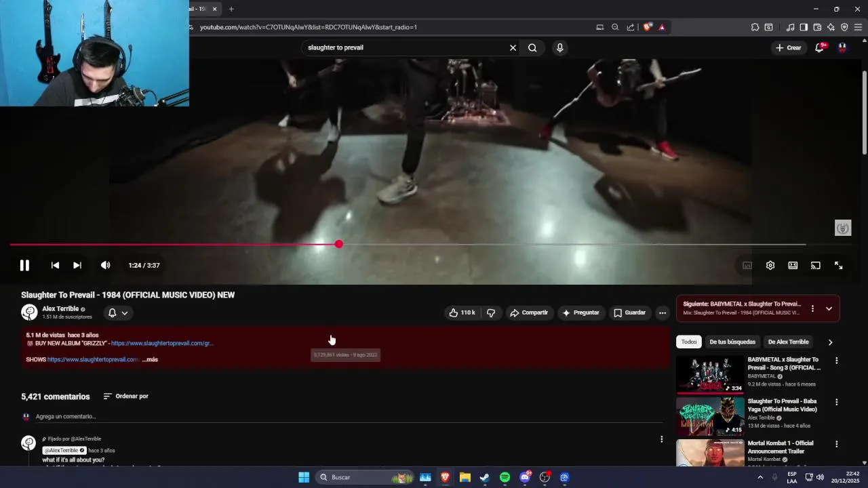Show more filter chips with the arrow
Image resolution: width=868 pixels, height=488 pixels.
[x=830, y=342]
